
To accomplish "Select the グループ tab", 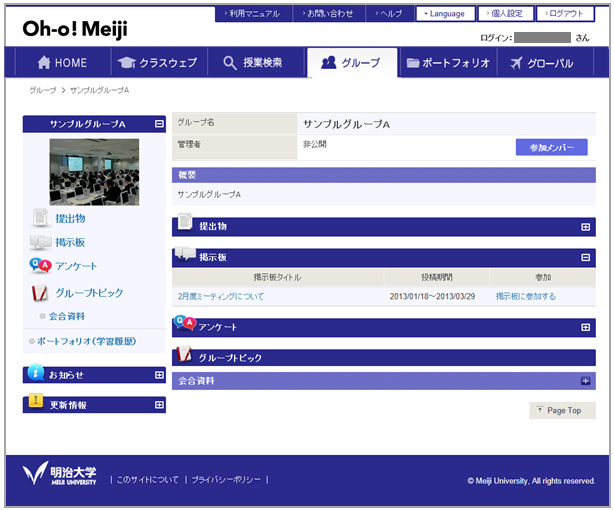I will 352,63.
